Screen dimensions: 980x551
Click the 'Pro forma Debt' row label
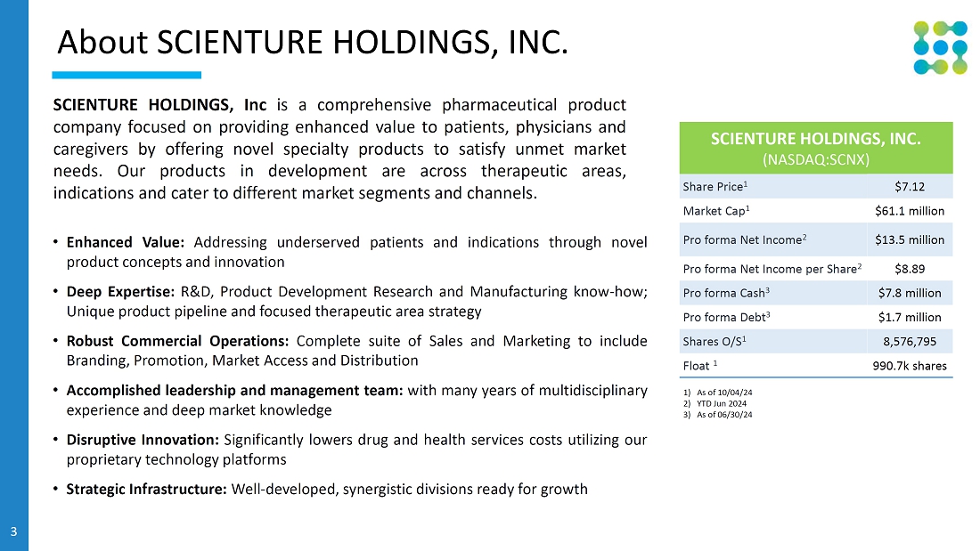click(x=724, y=317)
